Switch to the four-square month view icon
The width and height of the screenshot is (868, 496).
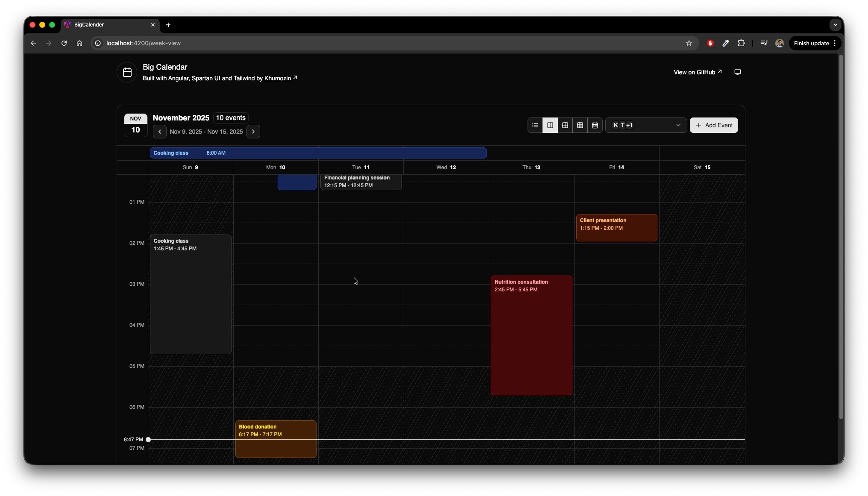(565, 125)
